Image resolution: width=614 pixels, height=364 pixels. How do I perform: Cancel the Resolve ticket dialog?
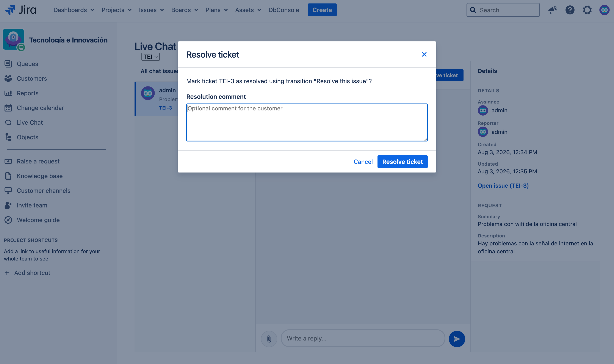coord(363,162)
